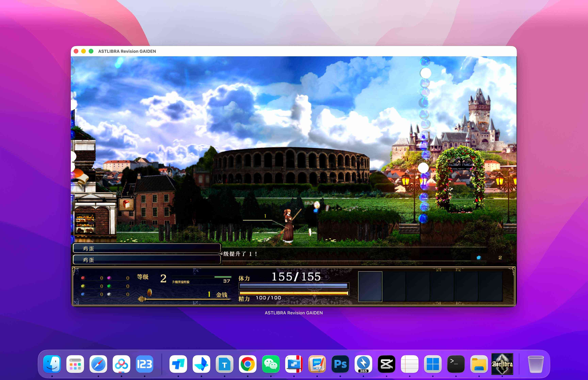Open Safari from the Dock
The image size is (588, 380).
[98, 364]
